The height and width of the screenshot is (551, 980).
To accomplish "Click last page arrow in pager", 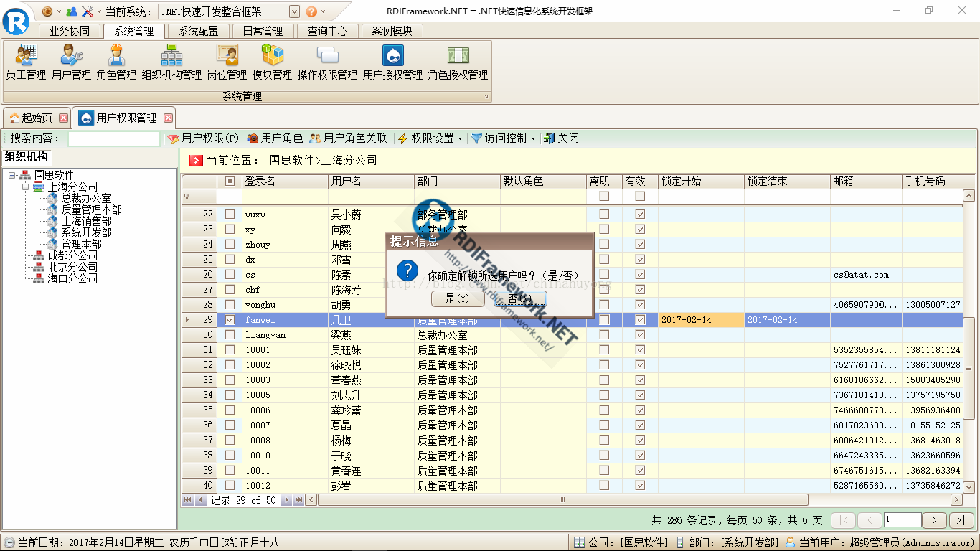I will (x=961, y=520).
